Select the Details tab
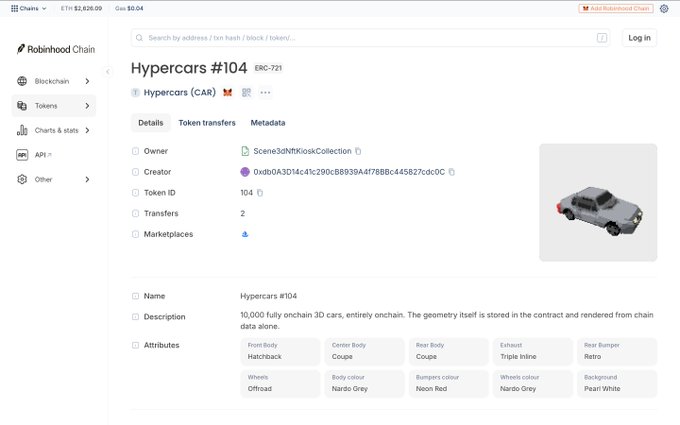The width and height of the screenshot is (680, 425). coord(150,123)
